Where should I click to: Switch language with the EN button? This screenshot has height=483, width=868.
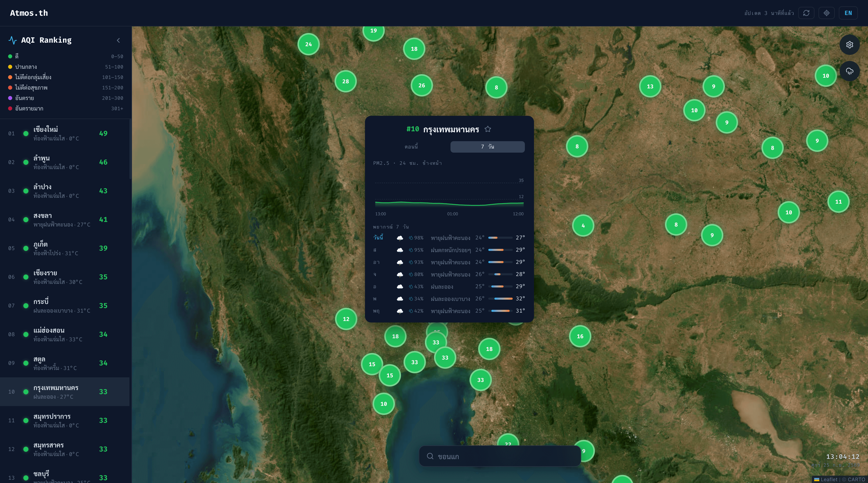click(848, 13)
